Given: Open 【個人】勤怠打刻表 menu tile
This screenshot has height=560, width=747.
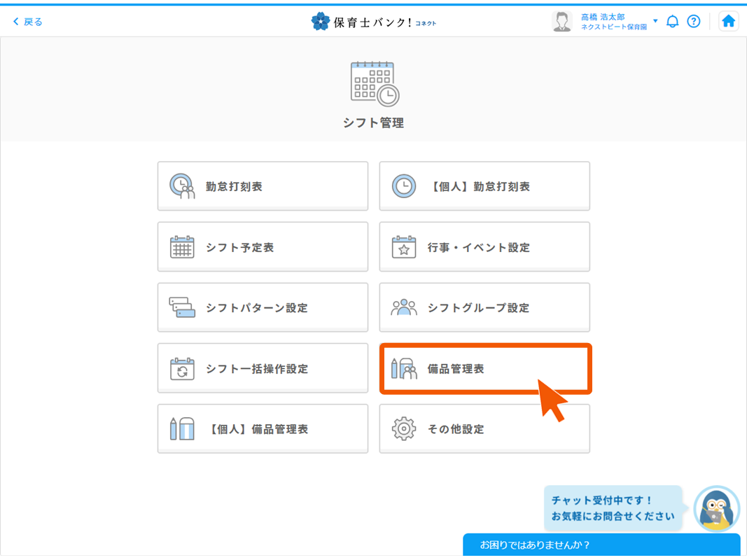Looking at the screenshot, I should coord(484,186).
